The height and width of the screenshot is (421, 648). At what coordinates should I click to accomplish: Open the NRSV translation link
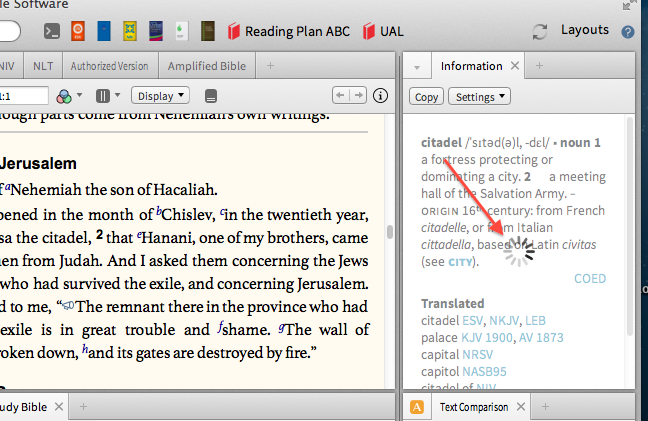[x=478, y=355]
